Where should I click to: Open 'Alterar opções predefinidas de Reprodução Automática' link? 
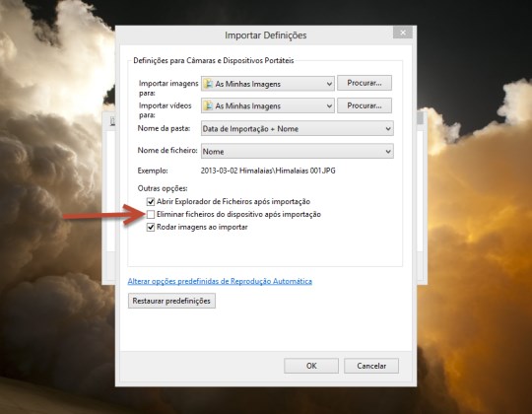[x=220, y=281]
